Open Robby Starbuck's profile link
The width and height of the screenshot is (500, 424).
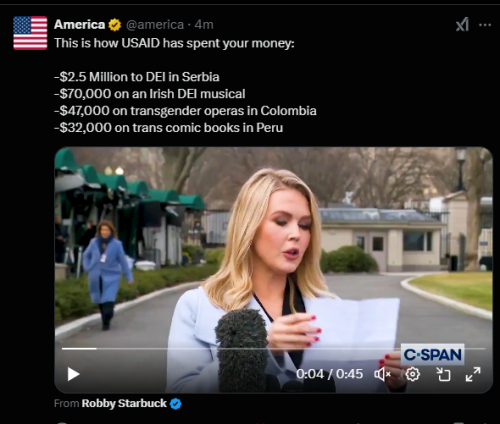point(124,403)
